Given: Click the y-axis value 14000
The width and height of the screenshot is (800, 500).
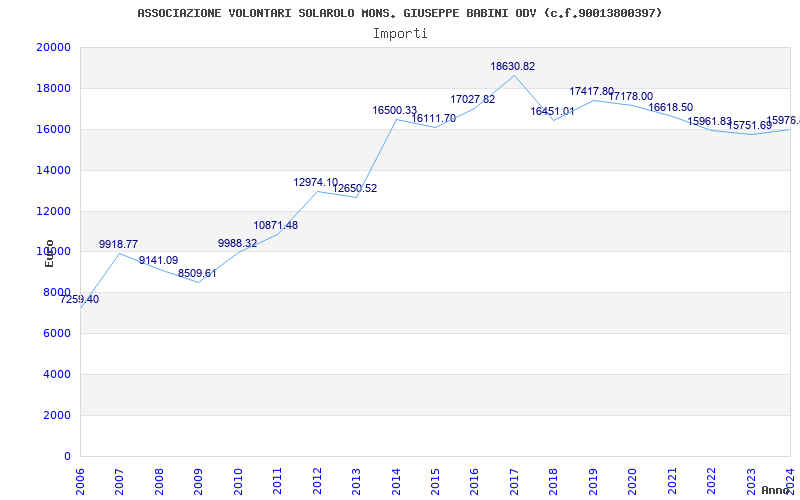Looking at the screenshot, I should pyautogui.click(x=54, y=170).
